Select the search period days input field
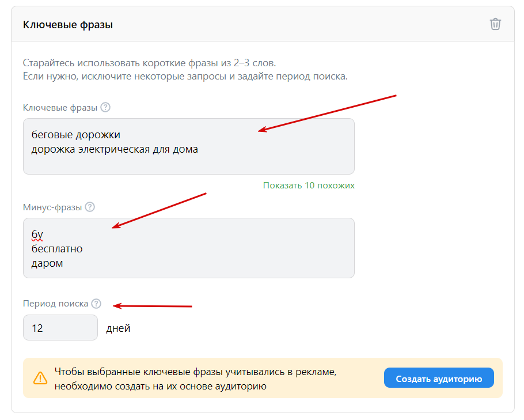Image resolution: width=524 pixels, height=420 pixels. click(x=60, y=328)
